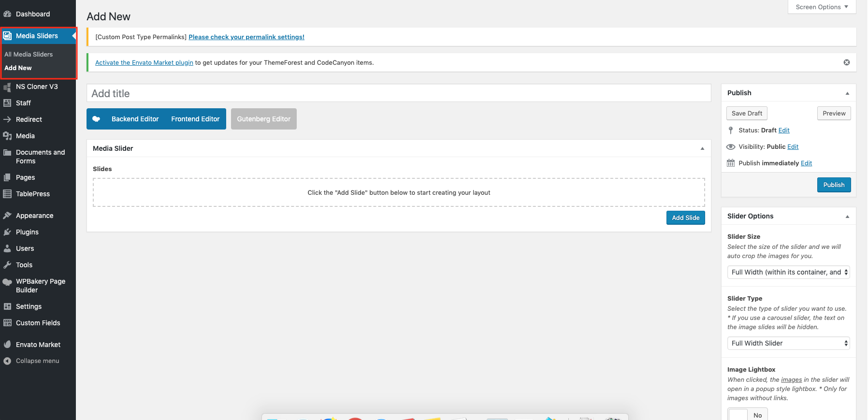Screen dimensions: 868x420
Task: Click the Plugins plug icon
Action: [7, 232]
